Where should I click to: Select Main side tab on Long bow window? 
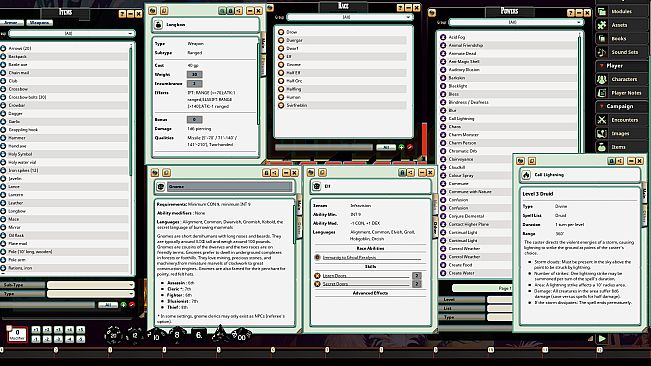(263, 42)
